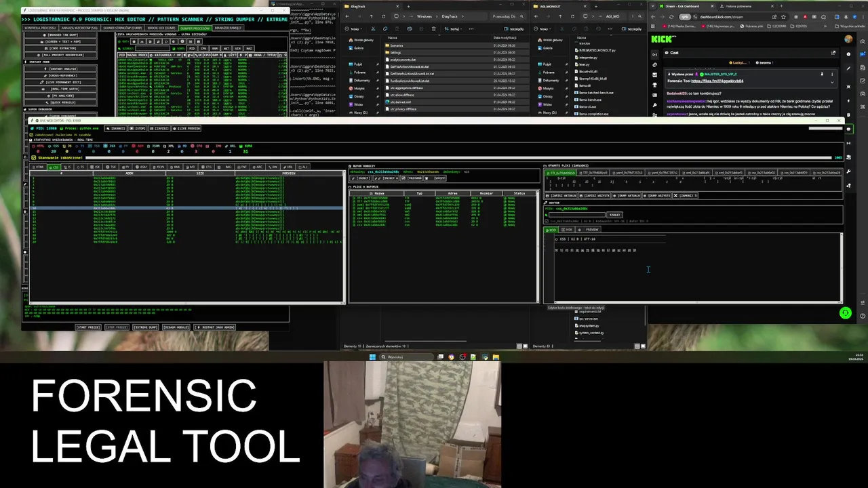This screenshot has height=488, width=868.
Task: Select the PY resource filter tab
Action: (x=125, y=167)
